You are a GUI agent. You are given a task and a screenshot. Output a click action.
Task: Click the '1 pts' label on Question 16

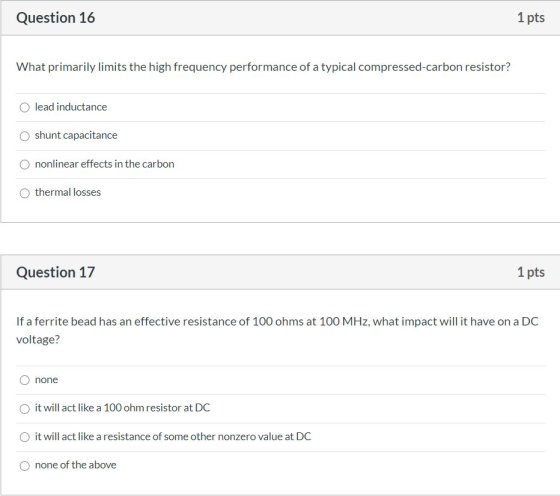pyautogui.click(x=531, y=17)
